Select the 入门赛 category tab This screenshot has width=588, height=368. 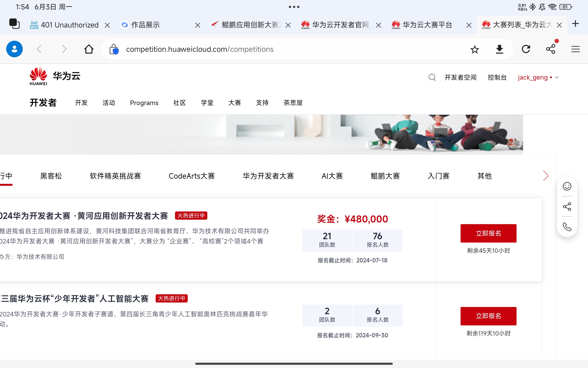pos(438,176)
